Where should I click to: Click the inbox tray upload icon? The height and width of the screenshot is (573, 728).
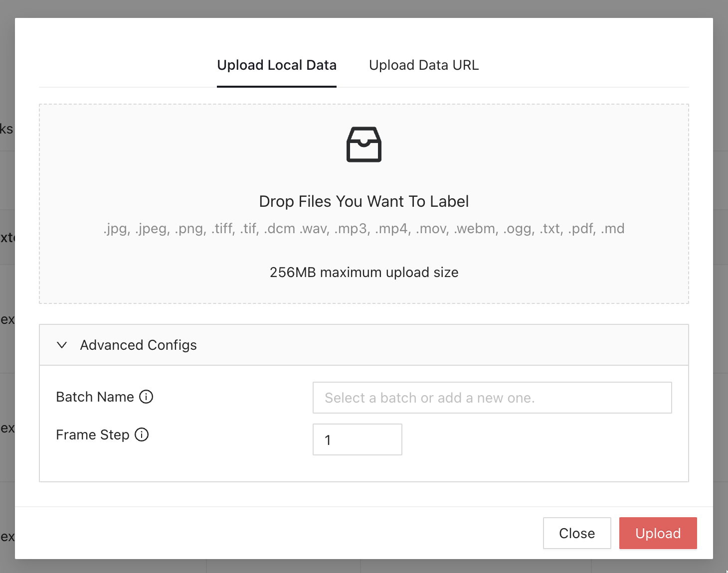(364, 144)
